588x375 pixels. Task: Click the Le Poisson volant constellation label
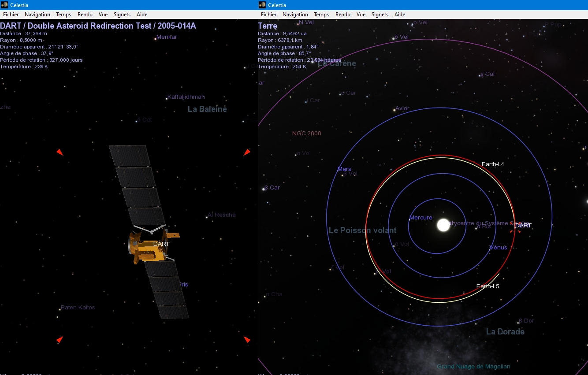(362, 230)
